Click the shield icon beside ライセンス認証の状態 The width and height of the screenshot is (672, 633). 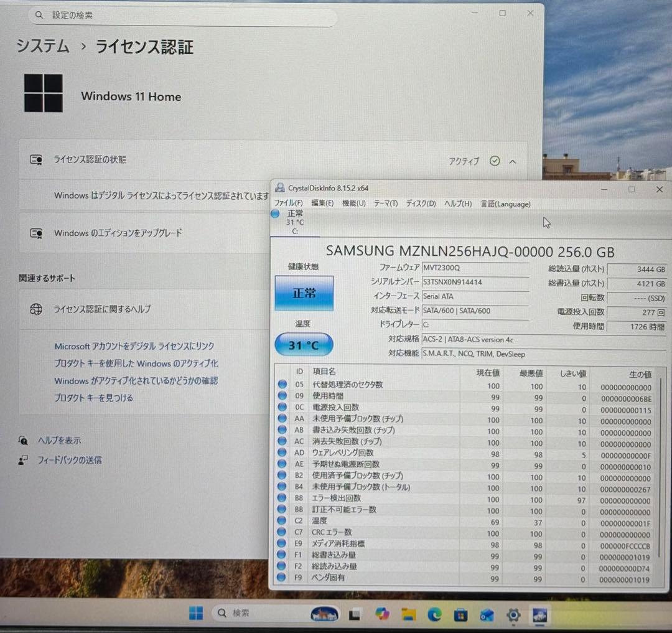pyautogui.click(x=35, y=159)
